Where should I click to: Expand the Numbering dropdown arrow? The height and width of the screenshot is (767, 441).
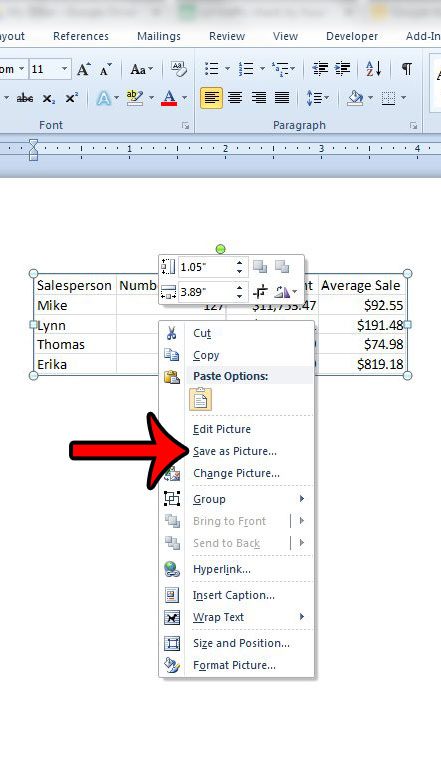point(262,69)
